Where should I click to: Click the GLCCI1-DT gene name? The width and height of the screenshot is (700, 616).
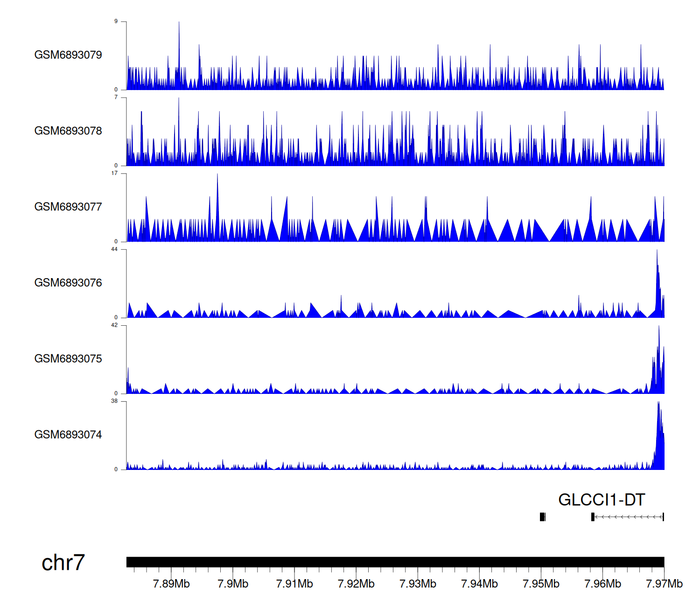point(602,500)
